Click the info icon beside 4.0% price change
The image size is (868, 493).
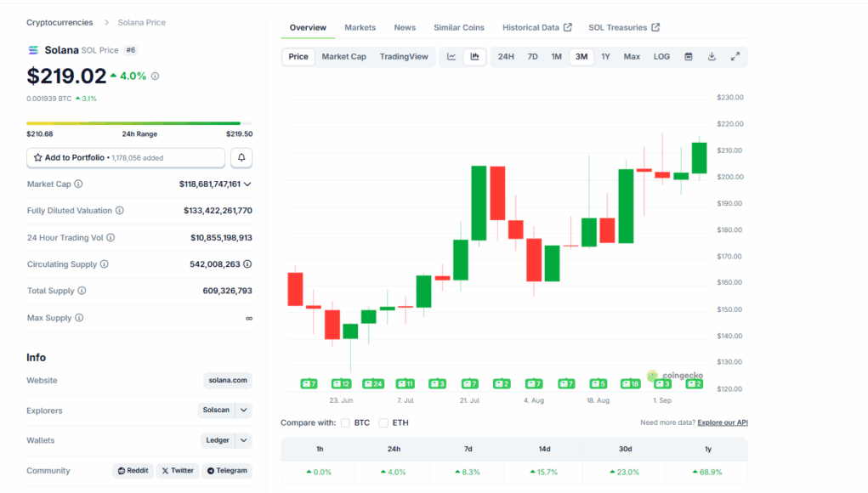click(x=155, y=76)
